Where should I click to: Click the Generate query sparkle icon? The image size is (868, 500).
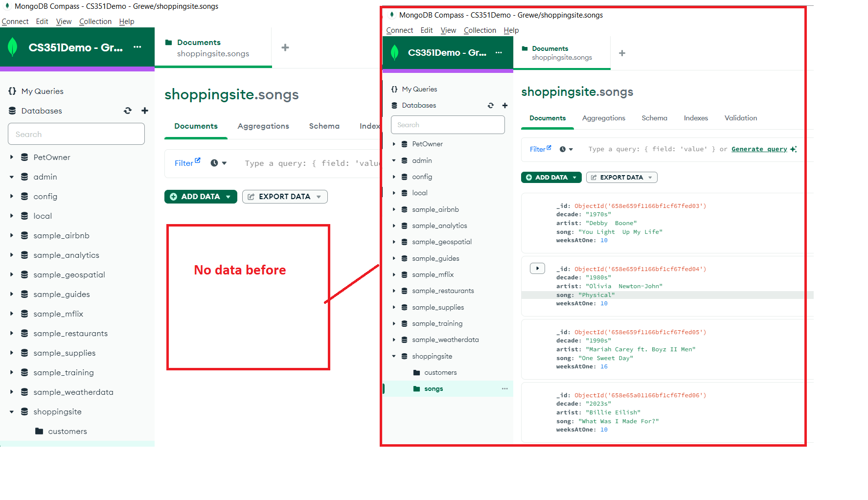click(793, 149)
